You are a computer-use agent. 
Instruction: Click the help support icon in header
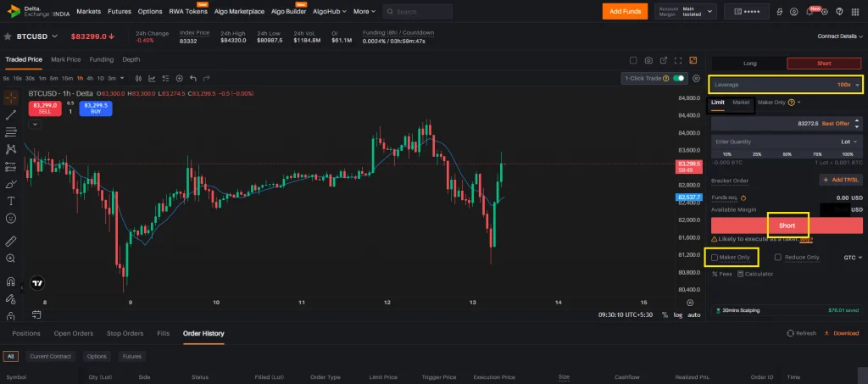840,12
